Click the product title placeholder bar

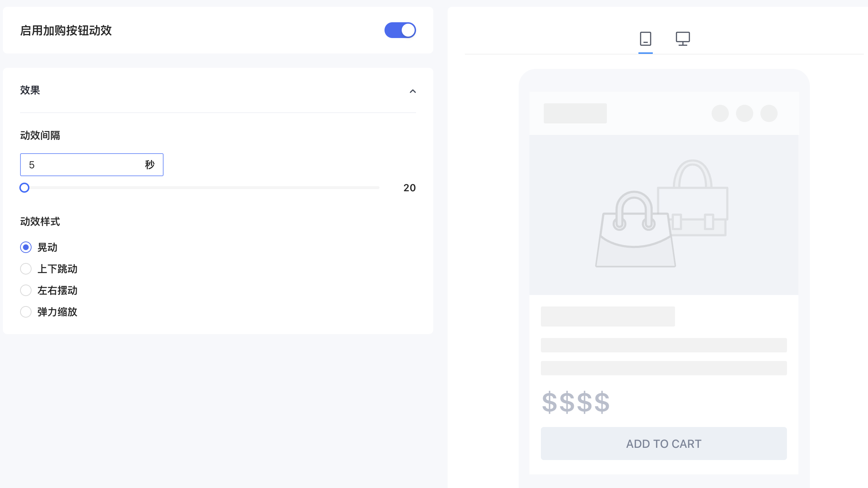[x=608, y=316]
